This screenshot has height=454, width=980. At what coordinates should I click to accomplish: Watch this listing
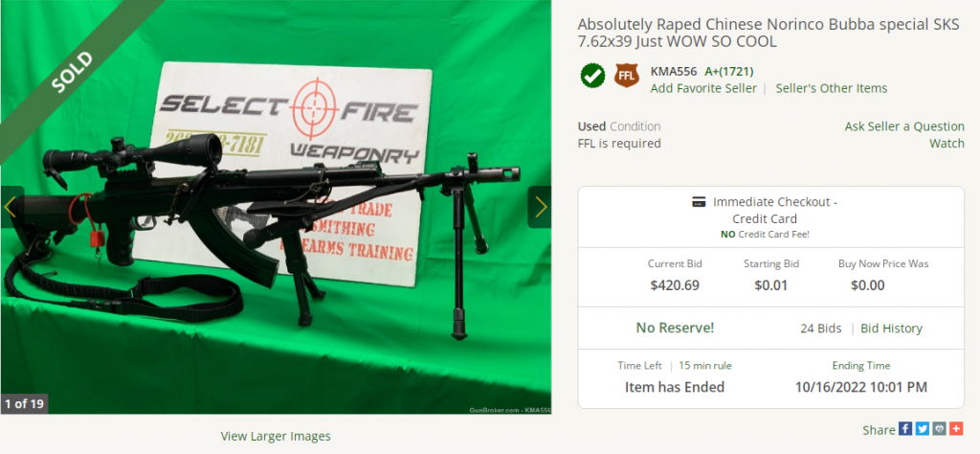point(947,144)
